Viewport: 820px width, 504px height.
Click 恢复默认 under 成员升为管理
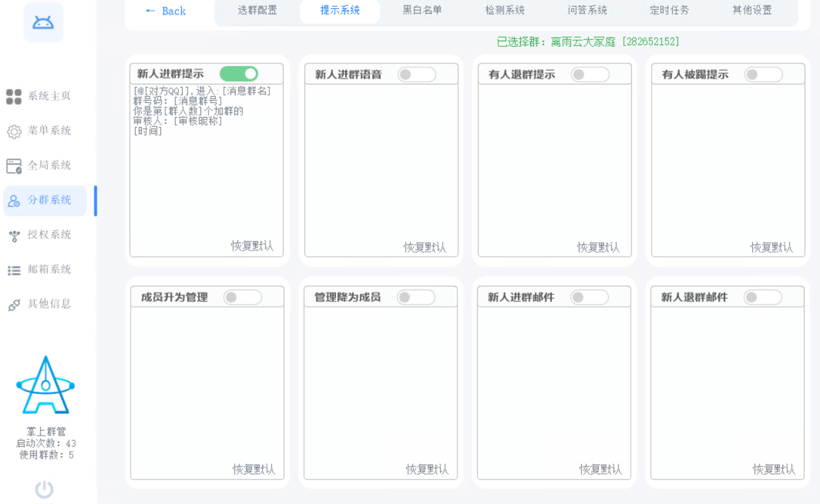(254, 469)
